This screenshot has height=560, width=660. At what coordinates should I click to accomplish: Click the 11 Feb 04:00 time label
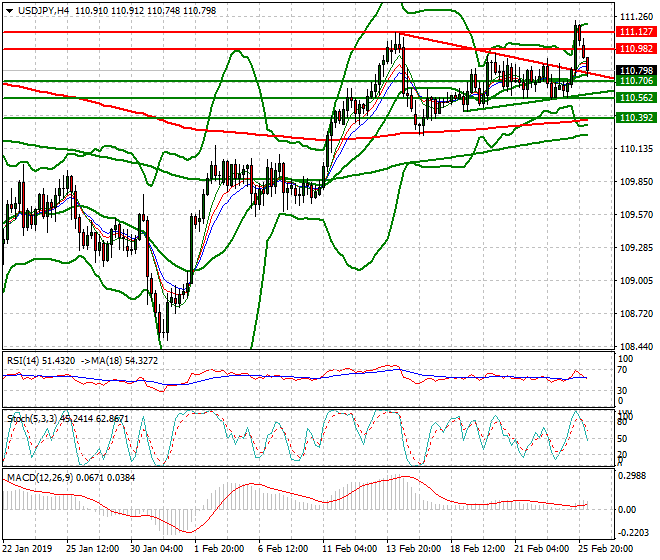tap(349, 549)
